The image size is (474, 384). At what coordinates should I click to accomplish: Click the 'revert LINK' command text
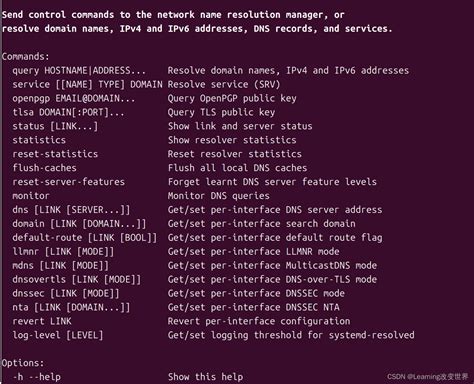pyautogui.click(x=42, y=321)
